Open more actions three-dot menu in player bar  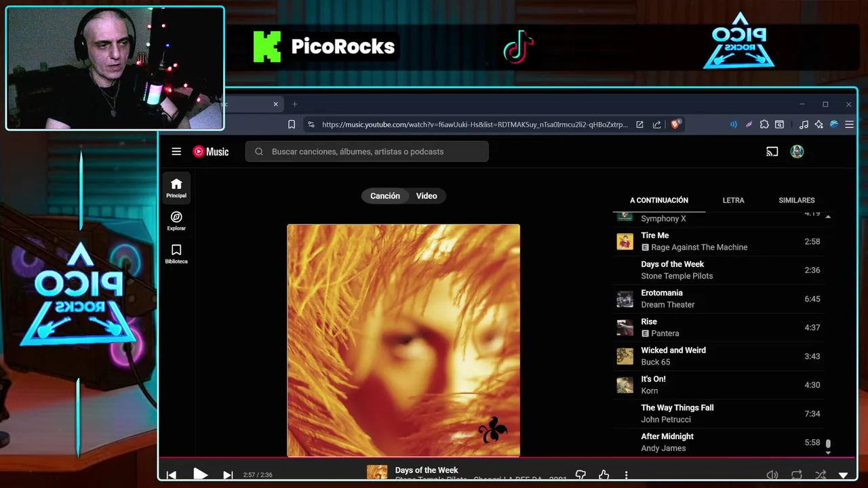pyautogui.click(x=626, y=475)
